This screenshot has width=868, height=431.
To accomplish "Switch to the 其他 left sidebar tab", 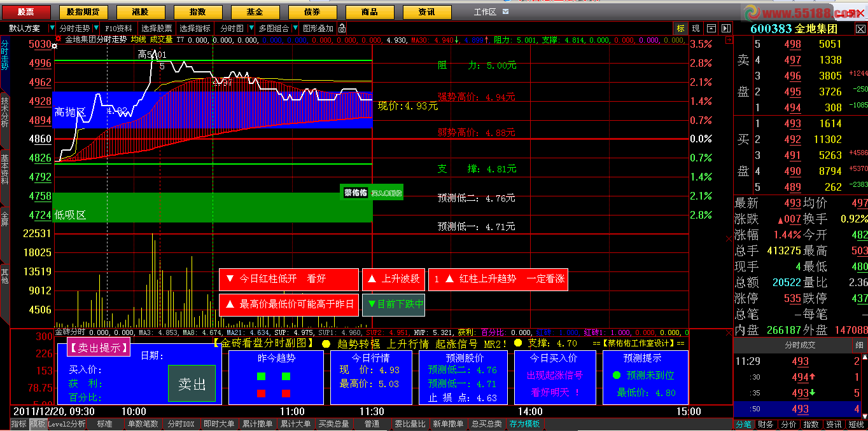I will (x=5, y=276).
